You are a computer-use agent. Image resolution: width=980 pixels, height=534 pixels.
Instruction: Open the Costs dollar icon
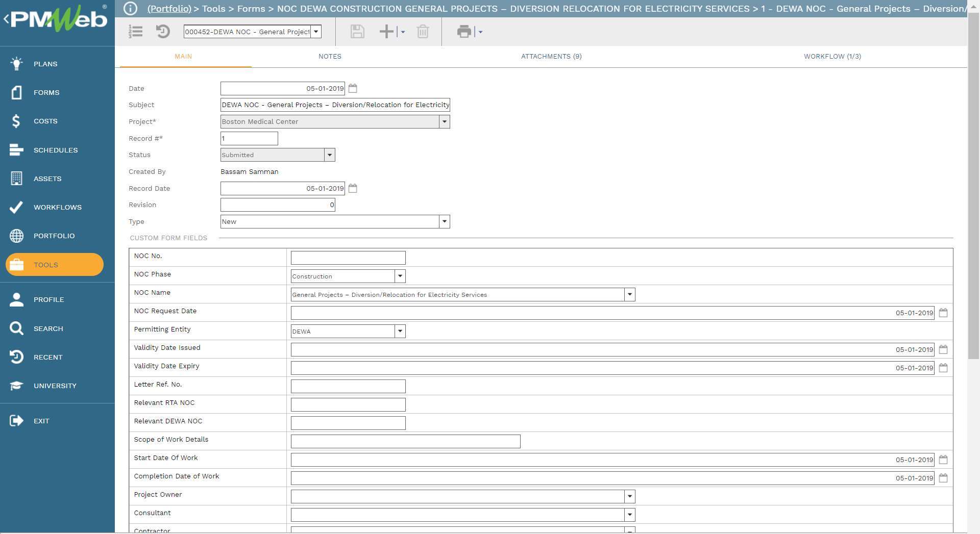(x=16, y=121)
